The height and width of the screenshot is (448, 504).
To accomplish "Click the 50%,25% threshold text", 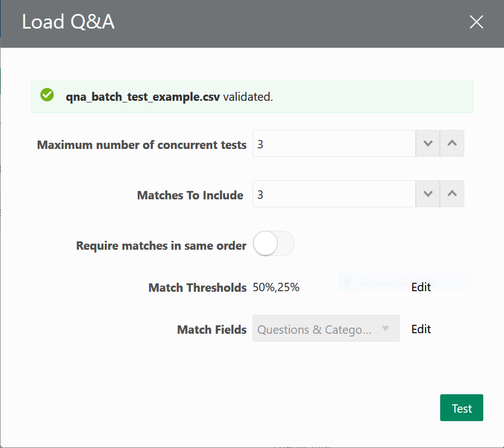I will click(x=276, y=287).
